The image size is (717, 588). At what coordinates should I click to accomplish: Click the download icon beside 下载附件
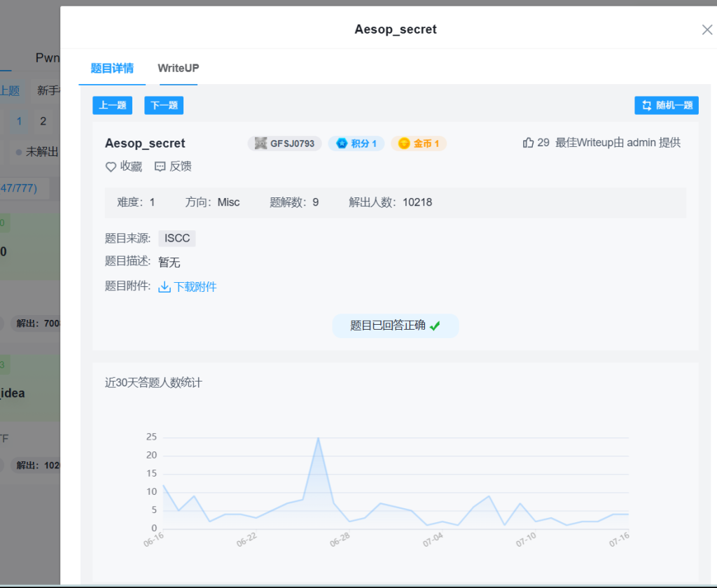coord(165,287)
